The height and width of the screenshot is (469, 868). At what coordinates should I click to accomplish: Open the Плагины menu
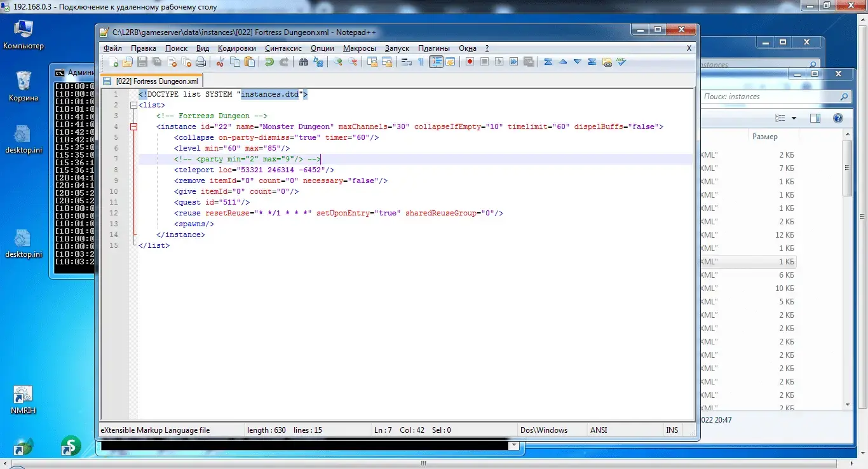click(434, 48)
